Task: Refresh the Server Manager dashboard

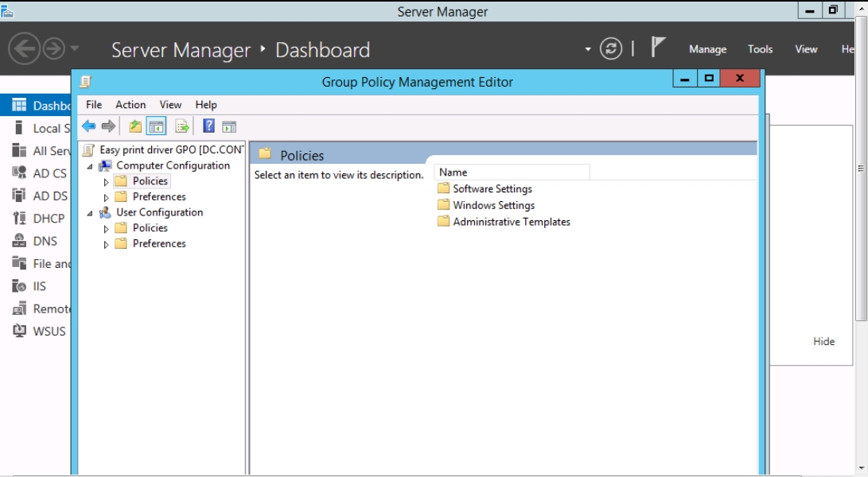Action: pos(610,49)
